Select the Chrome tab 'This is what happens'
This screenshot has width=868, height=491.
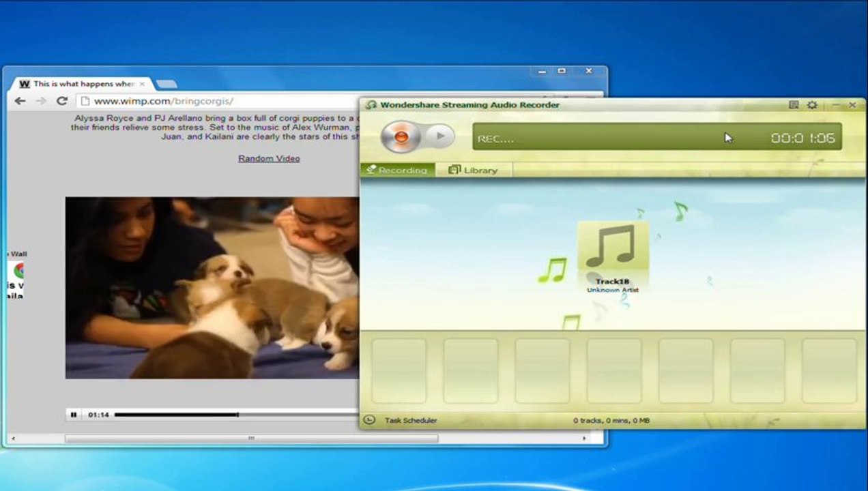click(x=82, y=84)
